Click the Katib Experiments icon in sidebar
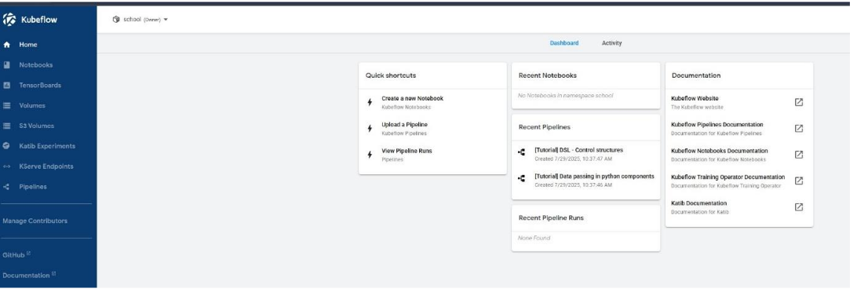The width and height of the screenshot is (868, 296). (6, 146)
